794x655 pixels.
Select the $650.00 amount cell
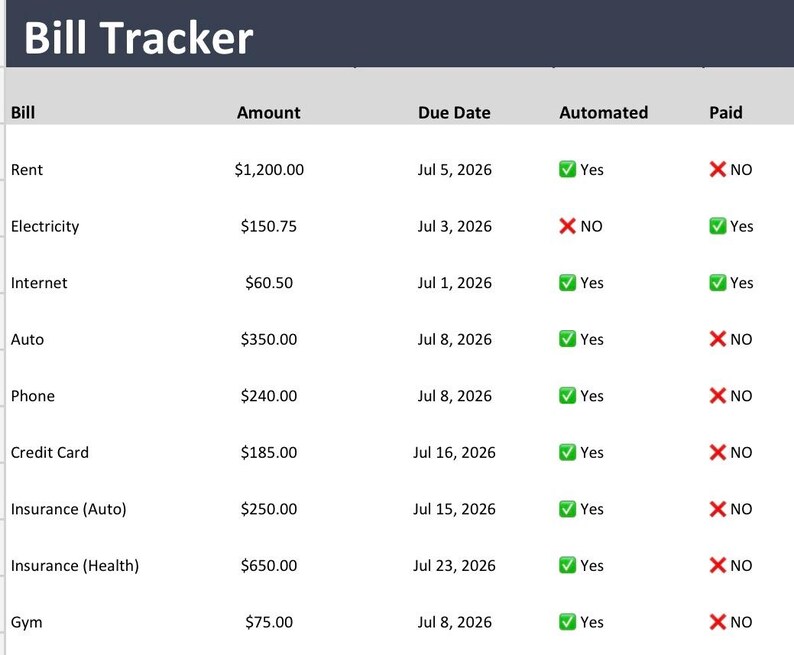pos(269,565)
